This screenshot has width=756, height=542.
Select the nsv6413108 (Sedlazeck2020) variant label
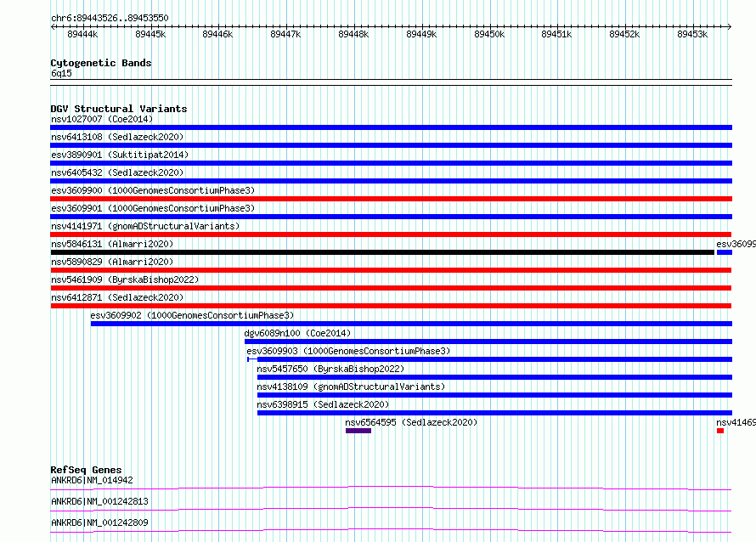pyautogui.click(x=117, y=137)
